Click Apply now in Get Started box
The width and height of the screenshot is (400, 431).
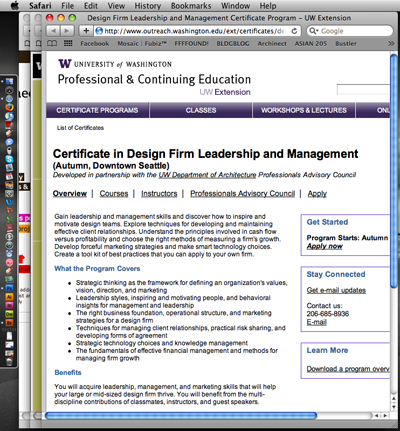(x=325, y=246)
